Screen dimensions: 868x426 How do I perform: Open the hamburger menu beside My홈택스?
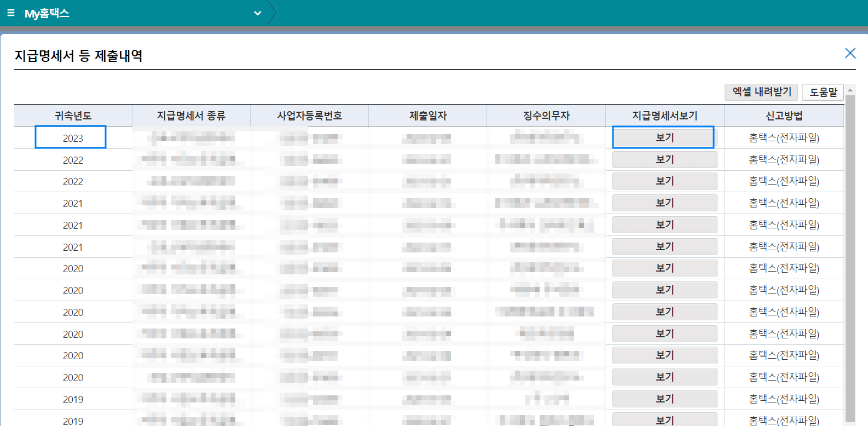pyautogui.click(x=11, y=13)
